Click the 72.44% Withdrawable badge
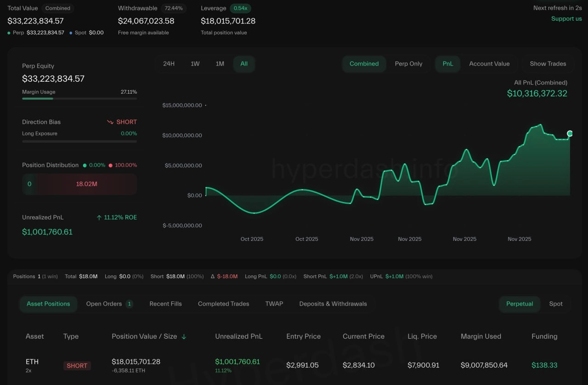Image resolution: width=588 pixels, height=385 pixels. pyautogui.click(x=174, y=8)
